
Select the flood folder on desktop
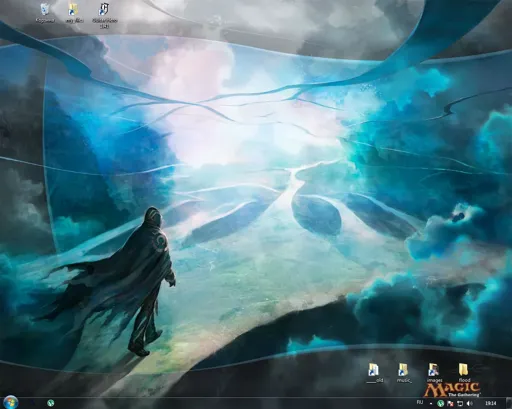(464, 373)
